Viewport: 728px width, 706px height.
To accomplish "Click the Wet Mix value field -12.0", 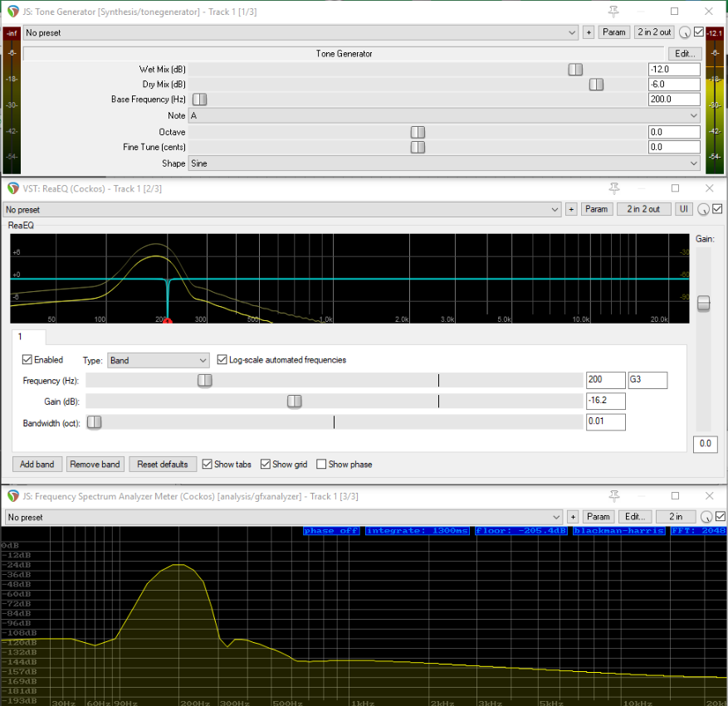I will pyautogui.click(x=674, y=69).
